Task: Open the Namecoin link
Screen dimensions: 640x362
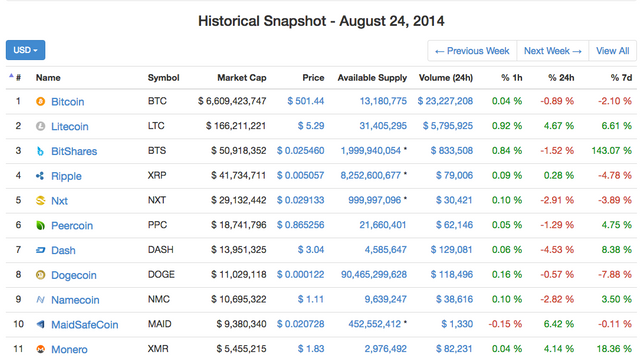Action: pyautogui.click(x=75, y=300)
